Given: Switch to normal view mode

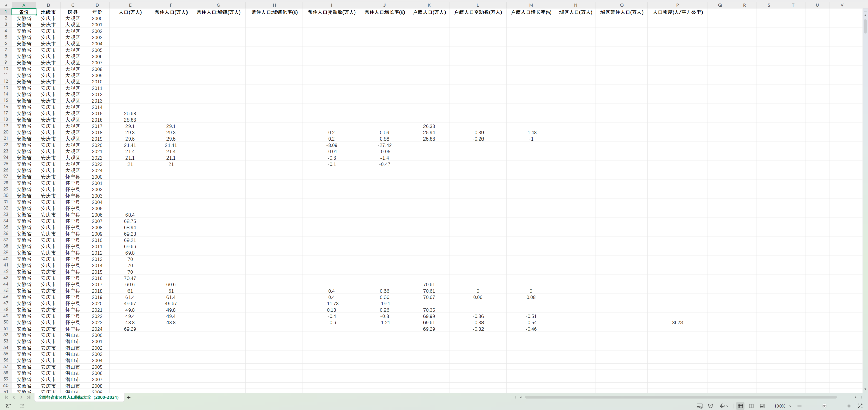Looking at the screenshot, I should [741, 406].
